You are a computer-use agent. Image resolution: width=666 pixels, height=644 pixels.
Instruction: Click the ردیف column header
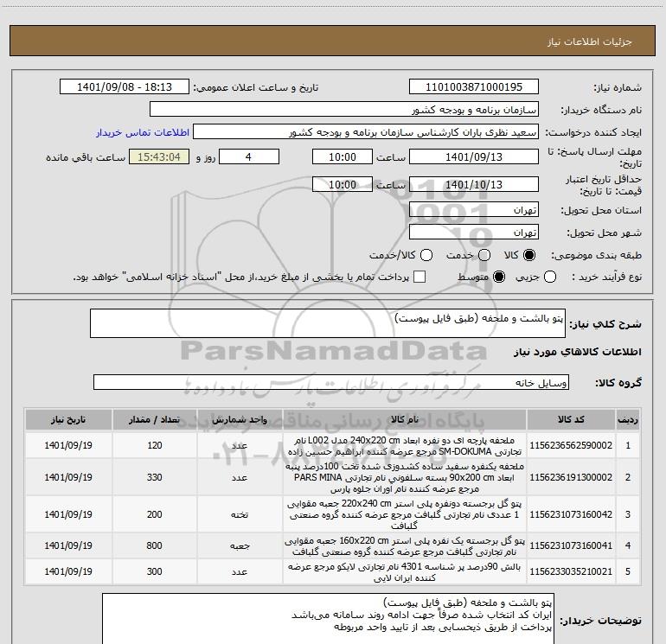(628, 420)
